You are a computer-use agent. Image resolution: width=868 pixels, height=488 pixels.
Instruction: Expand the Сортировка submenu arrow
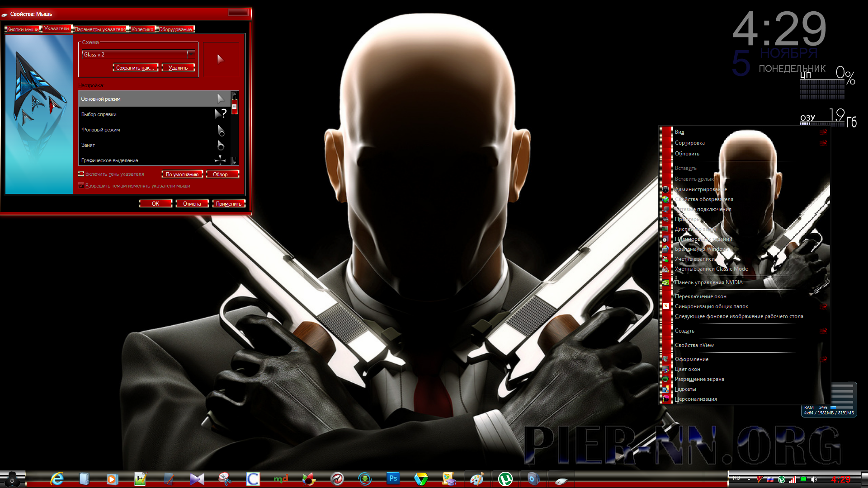click(x=823, y=143)
